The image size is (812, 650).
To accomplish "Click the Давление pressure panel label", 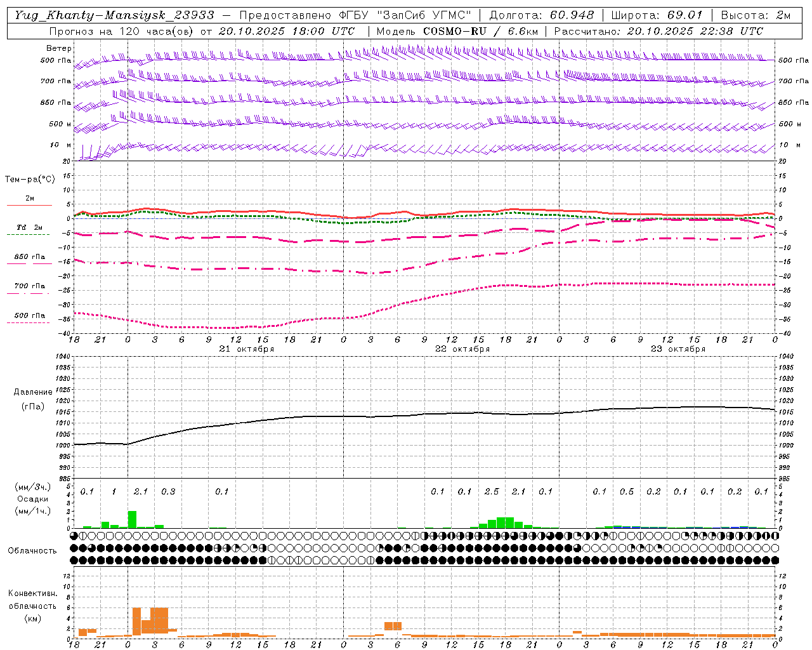I will pyautogui.click(x=33, y=392).
